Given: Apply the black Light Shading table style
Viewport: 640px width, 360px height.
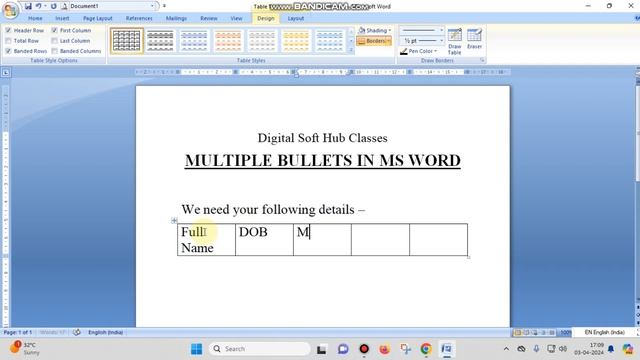Looking at the screenshot, I should pyautogui.click(x=160, y=41).
